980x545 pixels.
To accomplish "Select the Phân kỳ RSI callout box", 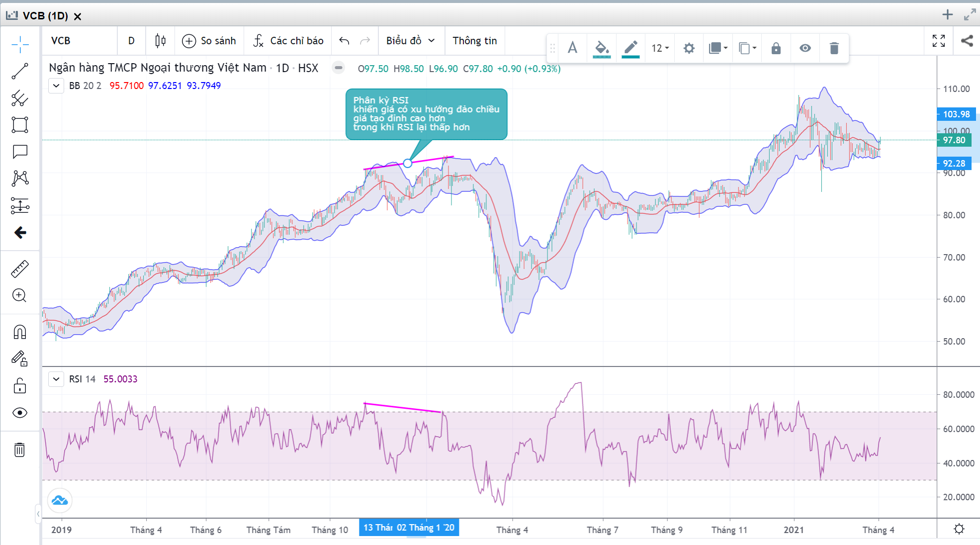I will [x=427, y=114].
